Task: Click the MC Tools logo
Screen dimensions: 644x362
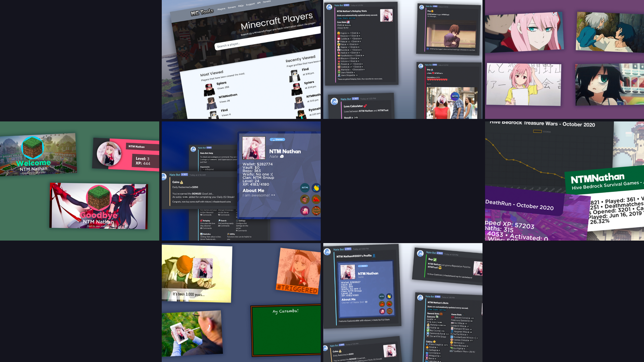Action: pyautogui.click(x=202, y=12)
